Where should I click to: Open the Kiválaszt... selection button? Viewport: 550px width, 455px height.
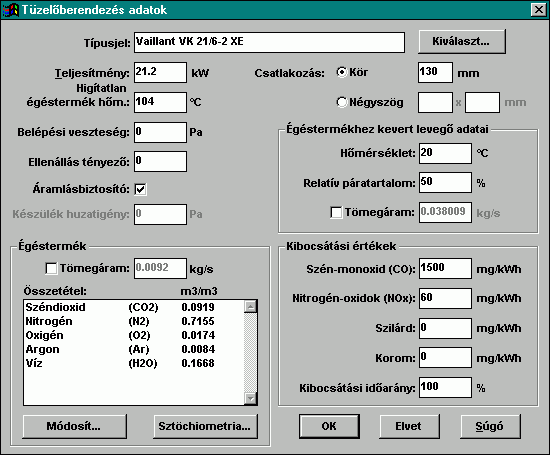coord(462,41)
